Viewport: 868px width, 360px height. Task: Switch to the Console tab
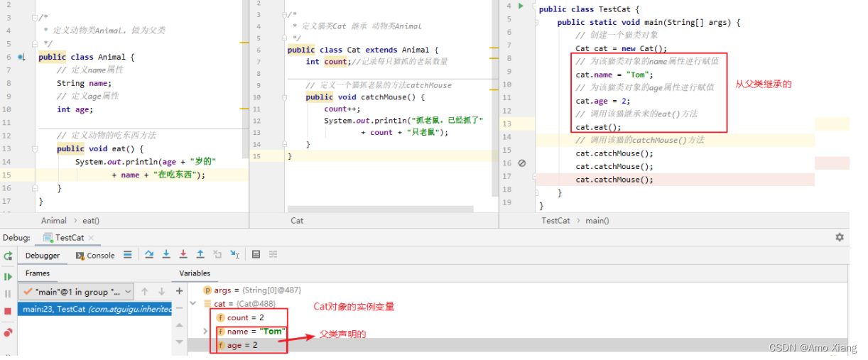tap(94, 256)
